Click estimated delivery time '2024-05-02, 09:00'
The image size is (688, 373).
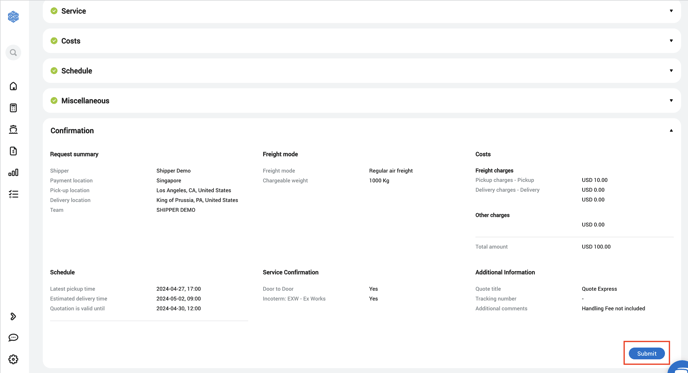pyautogui.click(x=179, y=298)
